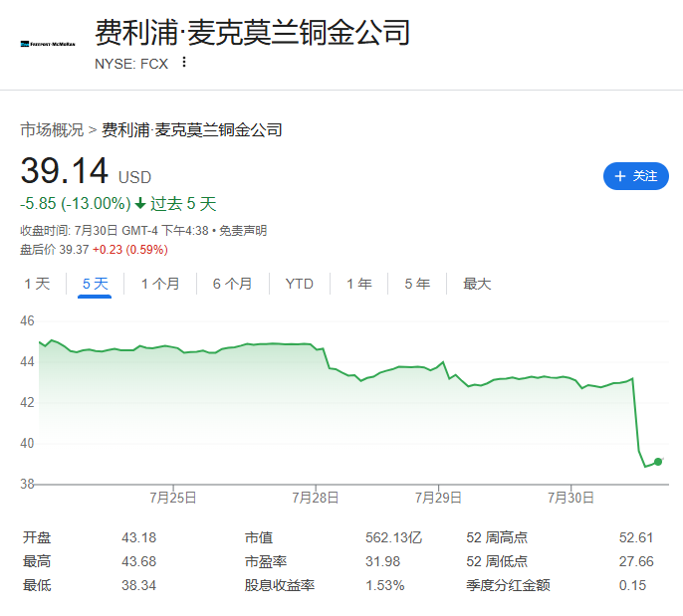Click the green endpoint dot on the chart
683x616 pixels.
[x=658, y=462]
